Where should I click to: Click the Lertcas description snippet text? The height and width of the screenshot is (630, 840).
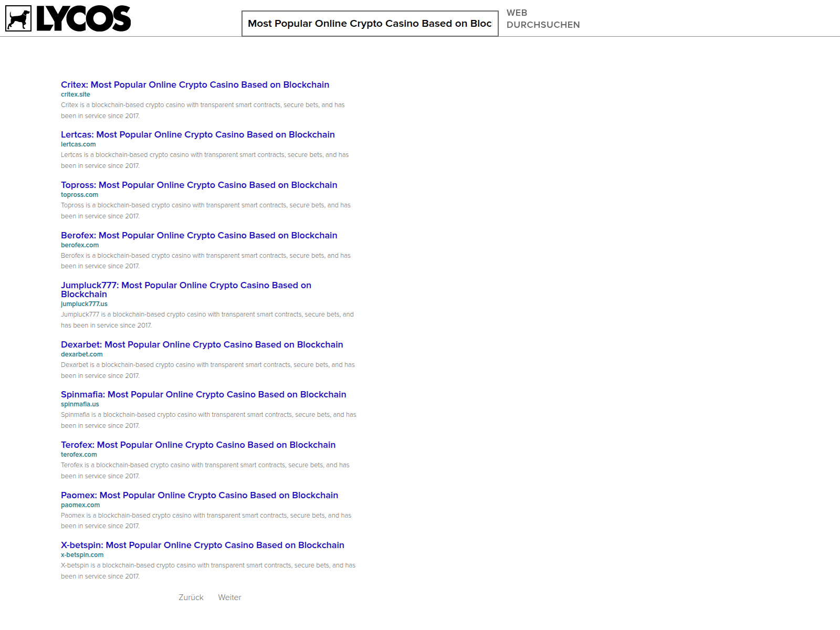[x=205, y=160]
